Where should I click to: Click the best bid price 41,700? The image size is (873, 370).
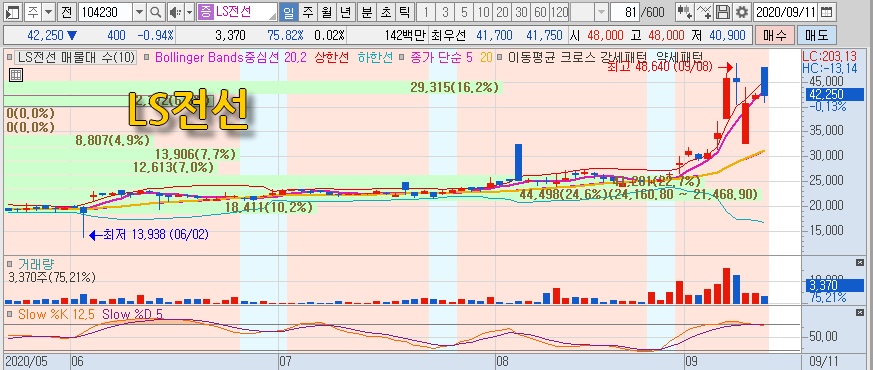tap(494, 36)
